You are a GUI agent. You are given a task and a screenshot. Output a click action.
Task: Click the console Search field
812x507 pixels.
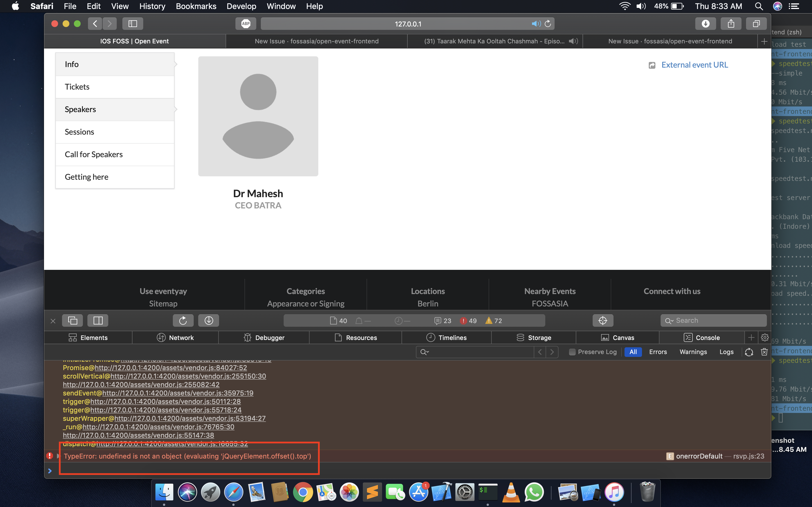pos(713,320)
